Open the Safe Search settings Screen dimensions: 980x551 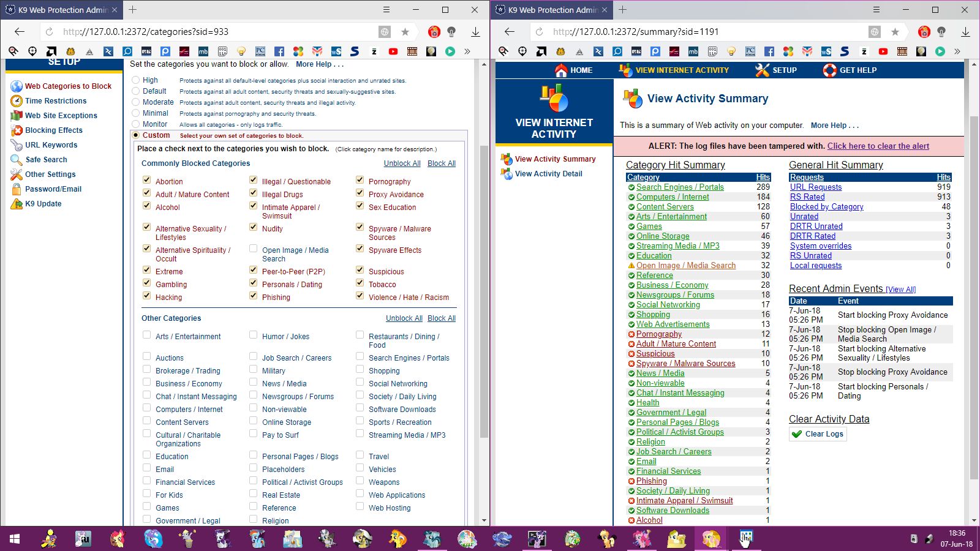[x=46, y=160]
